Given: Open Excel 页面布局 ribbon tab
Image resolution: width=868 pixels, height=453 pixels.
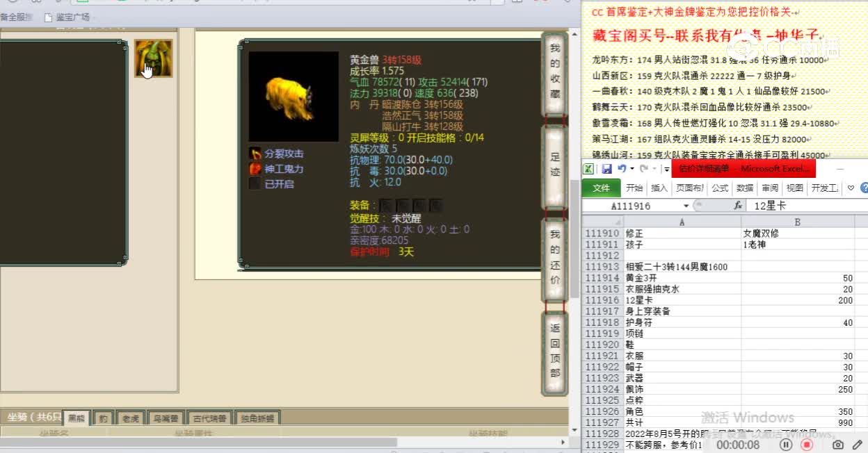Looking at the screenshot, I should tap(690, 188).
